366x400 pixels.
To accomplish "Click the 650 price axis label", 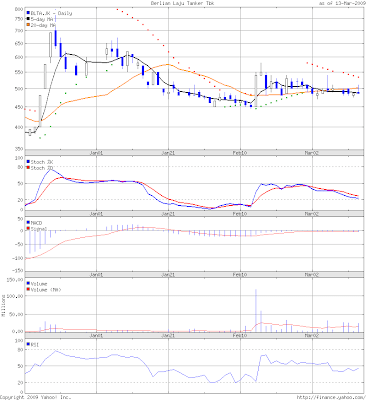I will pos(19,44).
